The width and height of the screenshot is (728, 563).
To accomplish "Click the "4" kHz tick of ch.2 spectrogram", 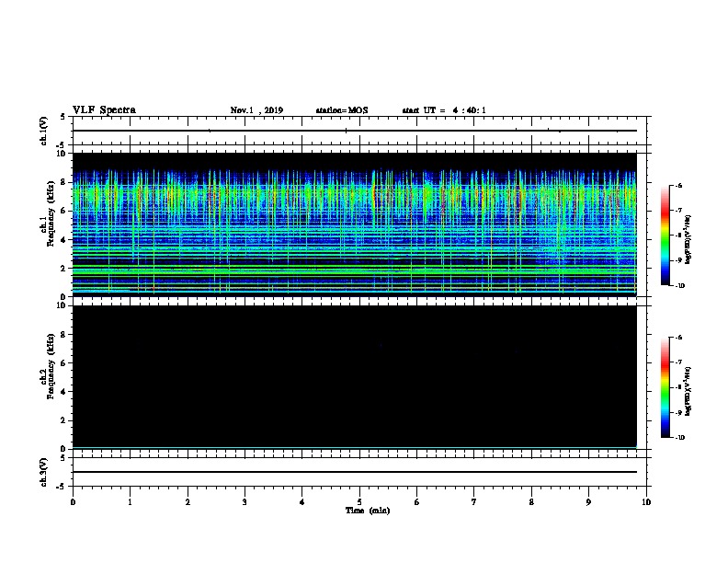I will pyautogui.click(x=64, y=392).
